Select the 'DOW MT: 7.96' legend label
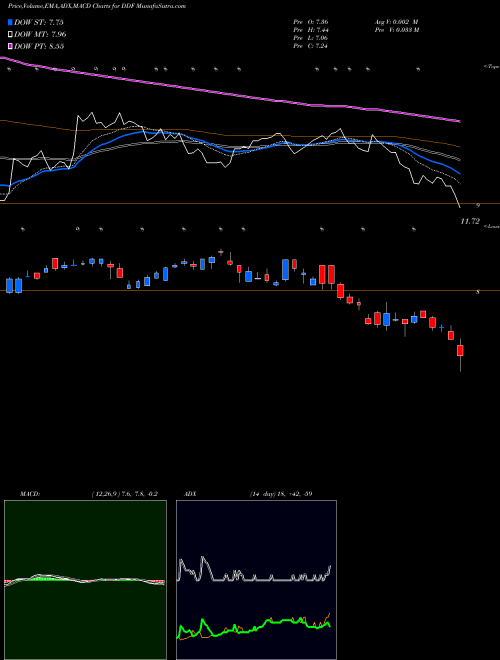The image size is (500, 660). [40, 34]
